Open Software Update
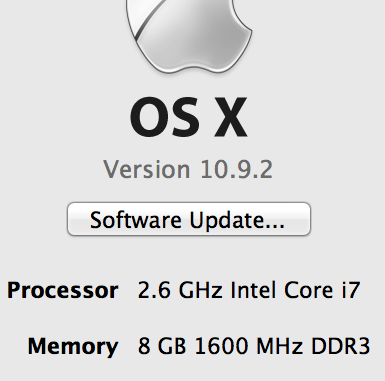Screen dimensions: 385x381 click(x=189, y=219)
